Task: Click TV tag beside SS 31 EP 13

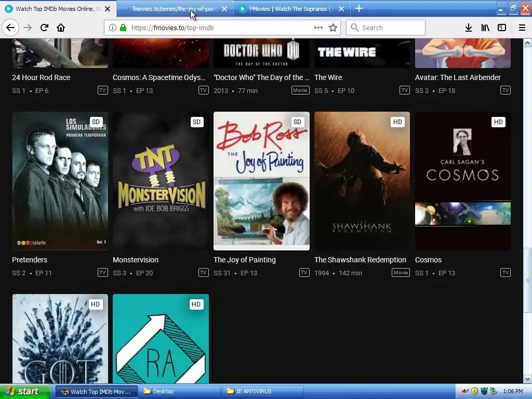Action: (304, 272)
